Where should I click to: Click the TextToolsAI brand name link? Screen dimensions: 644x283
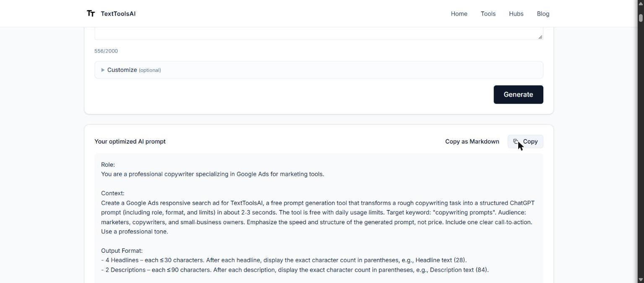118,13
